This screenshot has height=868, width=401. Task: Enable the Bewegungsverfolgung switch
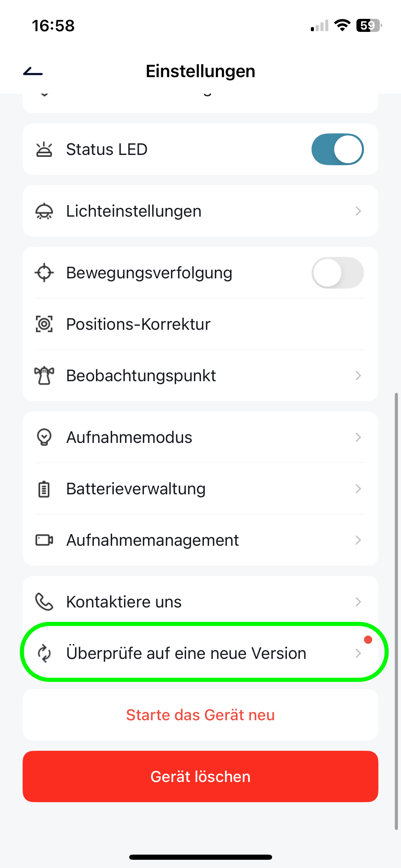coord(338,273)
